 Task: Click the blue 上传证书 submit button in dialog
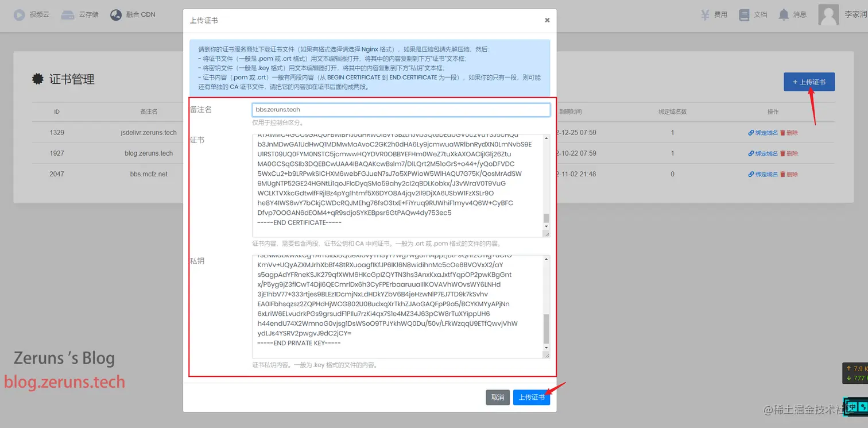tap(532, 397)
